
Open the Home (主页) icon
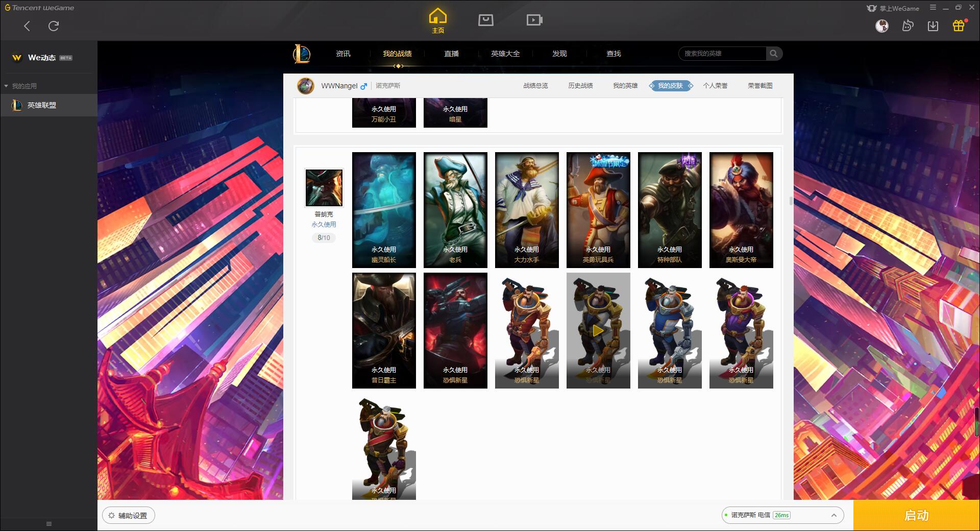[438, 21]
